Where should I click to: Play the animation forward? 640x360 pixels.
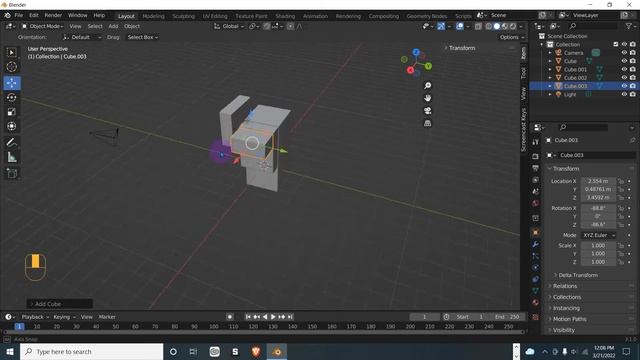[x=273, y=317]
